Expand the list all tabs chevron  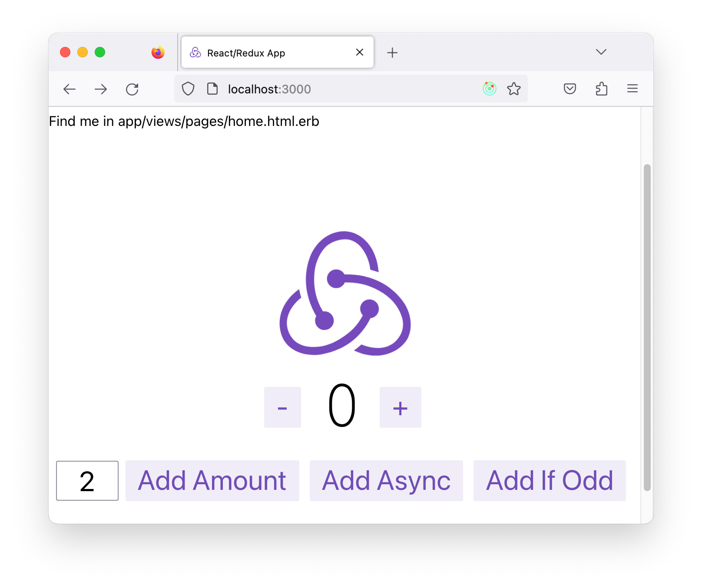pos(601,52)
